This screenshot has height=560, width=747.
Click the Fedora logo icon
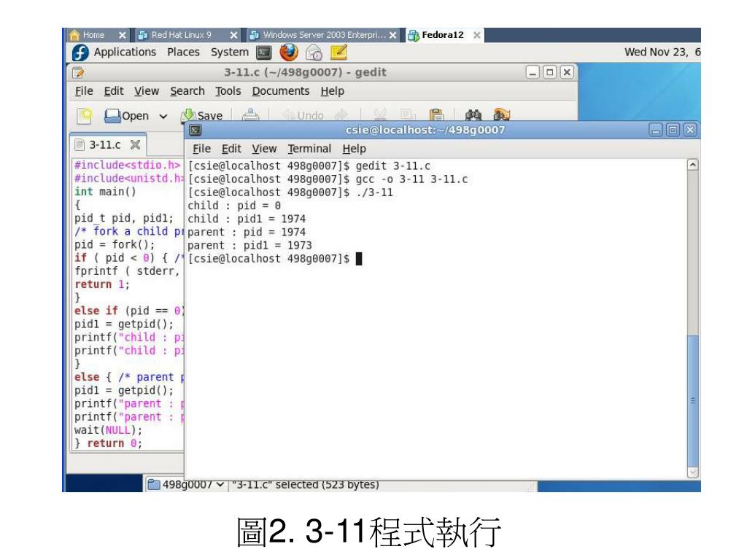[x=80, y=52]
